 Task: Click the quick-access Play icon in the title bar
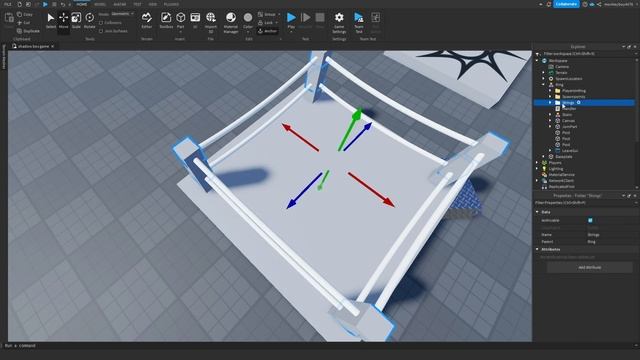click(45, 4)
